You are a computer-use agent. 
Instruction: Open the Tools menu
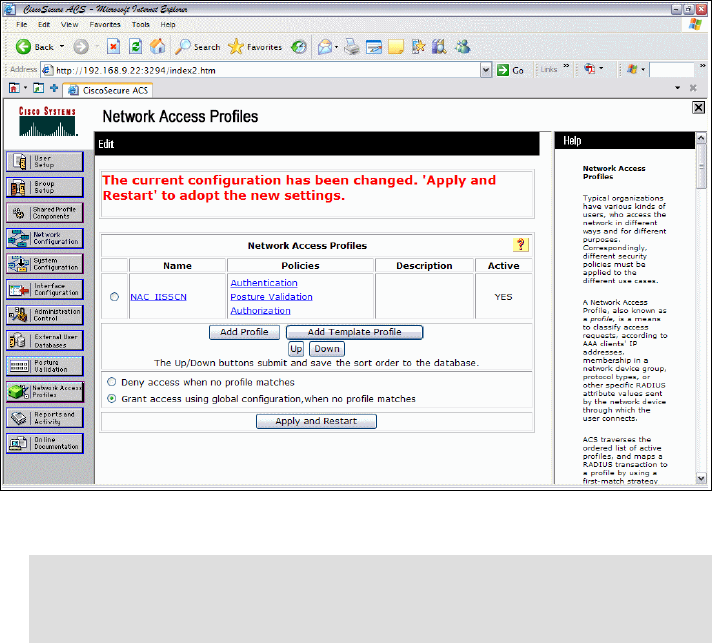pyautogui.click(x=141, y=25)
